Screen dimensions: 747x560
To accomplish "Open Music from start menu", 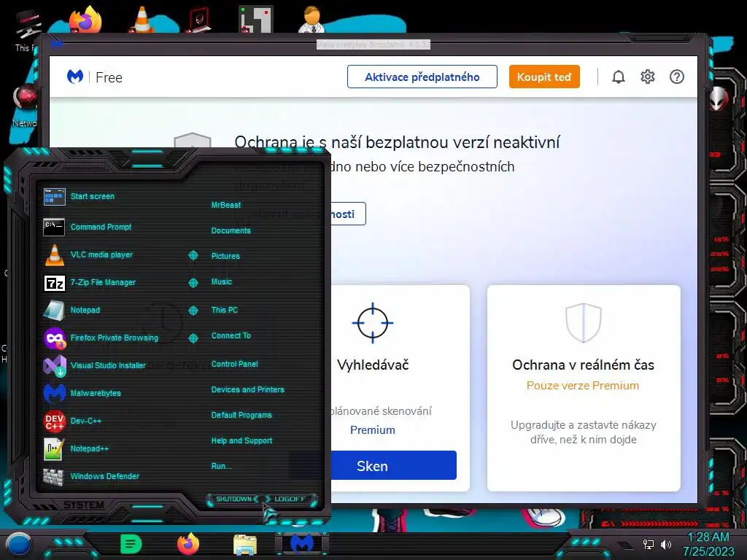I will click(222, 281).
